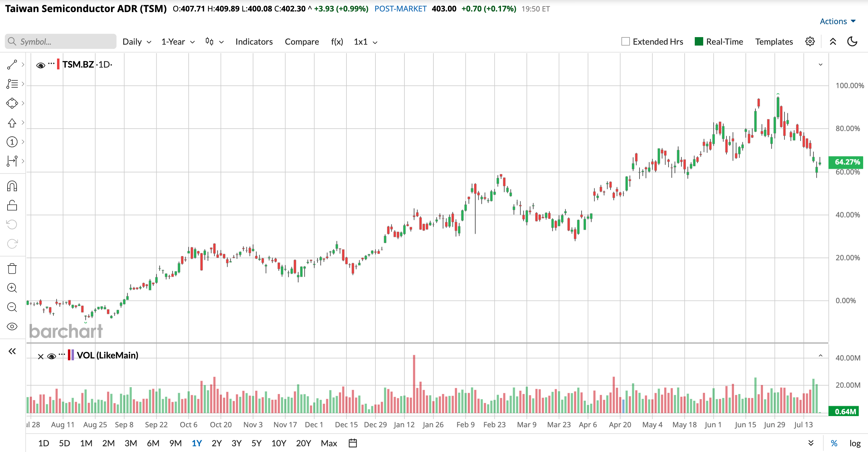Collapse the top header with double chevron

coord(833,41)
